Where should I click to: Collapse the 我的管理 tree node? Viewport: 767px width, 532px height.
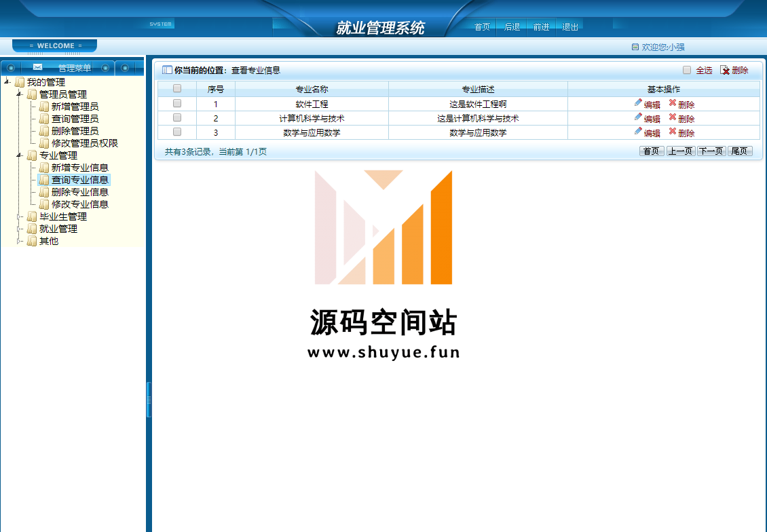(x=7, y=81)
